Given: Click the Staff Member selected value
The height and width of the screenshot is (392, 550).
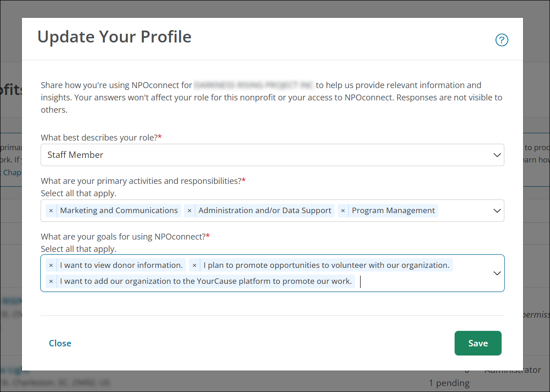Looking at the screenshot, I should pyautogui.click(x=75, y=155).
